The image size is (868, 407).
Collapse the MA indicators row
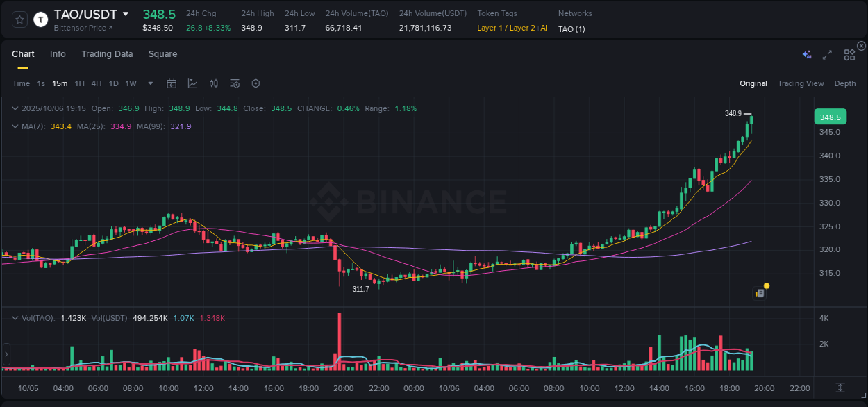[15, 126]
